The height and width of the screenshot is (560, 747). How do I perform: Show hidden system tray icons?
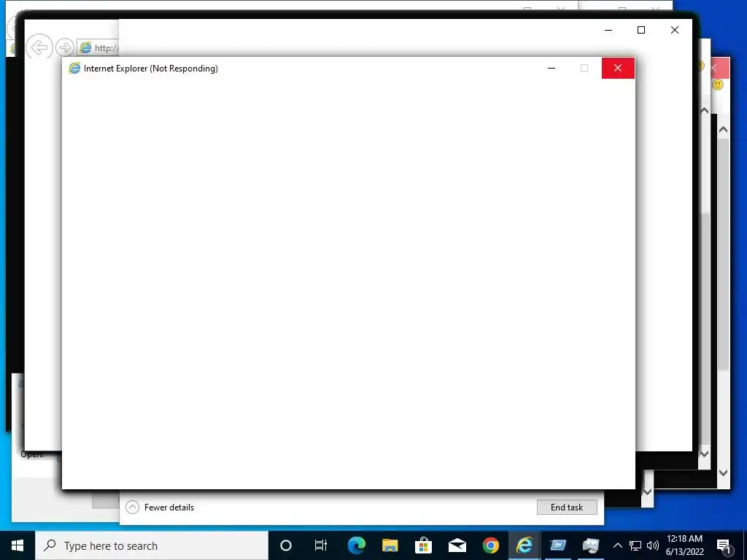click(x=617, y=545)
